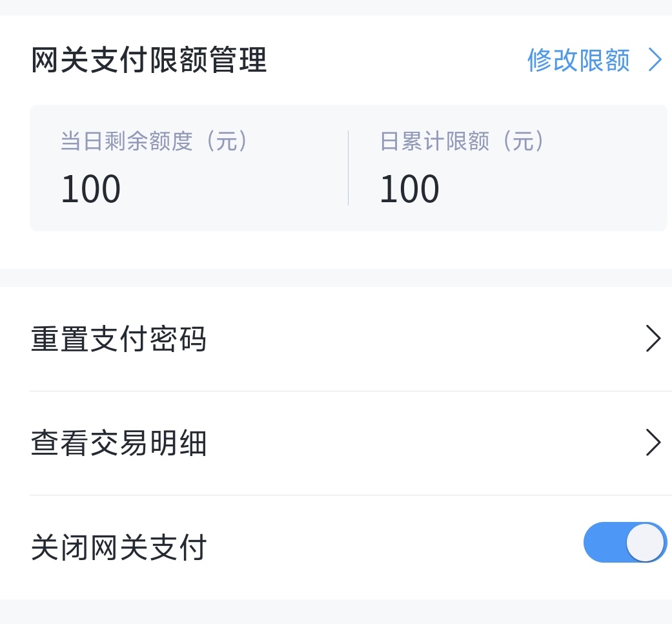
Task: Open the 重置支付密码 option
Action: pyautogui.click(x=119, y=339)
